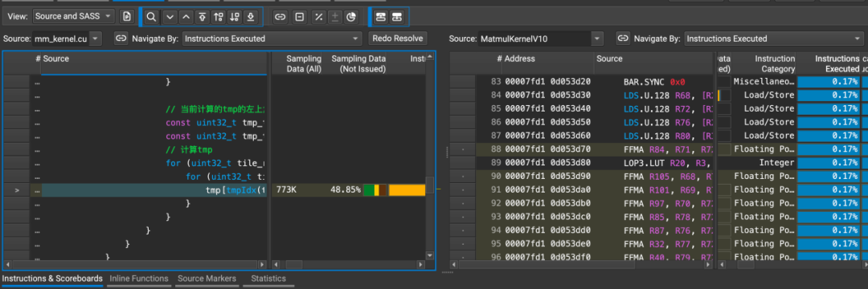This screenshot has width=868, height=289.
Task: Switch to Instructions & Scoreboards tab
Action: [x=52, y=279]
